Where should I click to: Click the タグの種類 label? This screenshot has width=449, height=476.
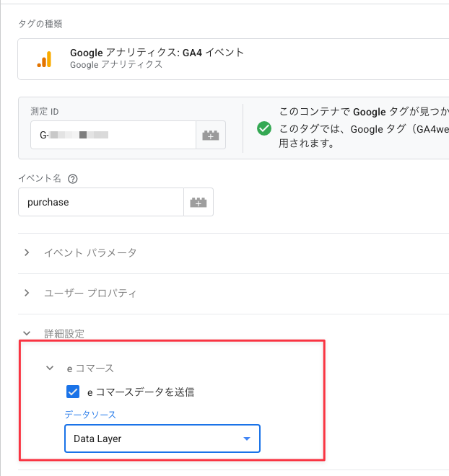(40, 24)
